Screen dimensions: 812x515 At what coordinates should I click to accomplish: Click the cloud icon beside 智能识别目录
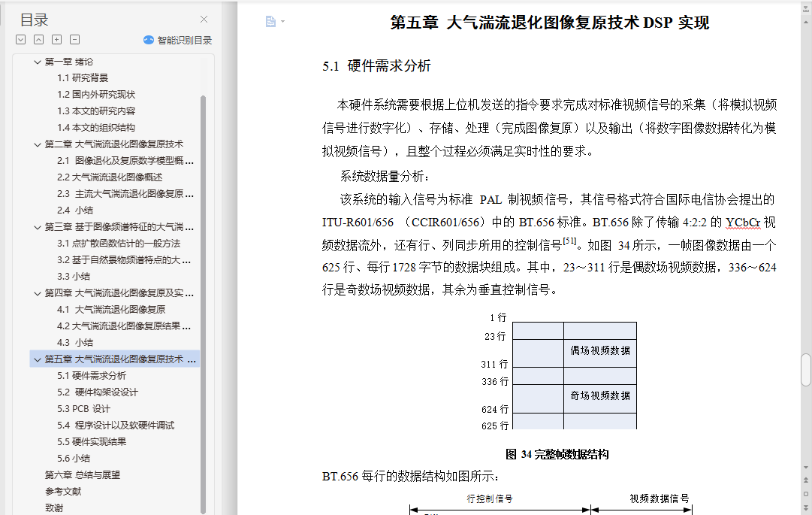click(x=149, y=40)
